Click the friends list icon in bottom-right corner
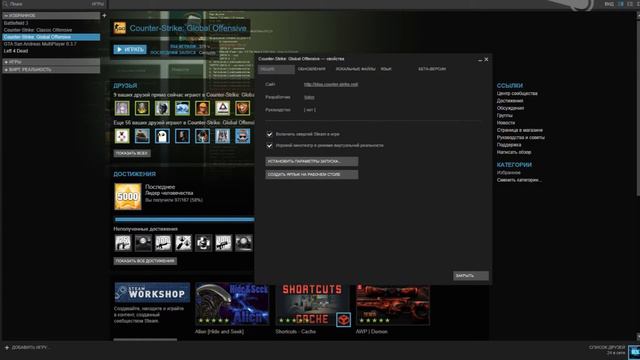Viewport: 640px width, 360px height. pyautogui.click(x=634, y=352)
